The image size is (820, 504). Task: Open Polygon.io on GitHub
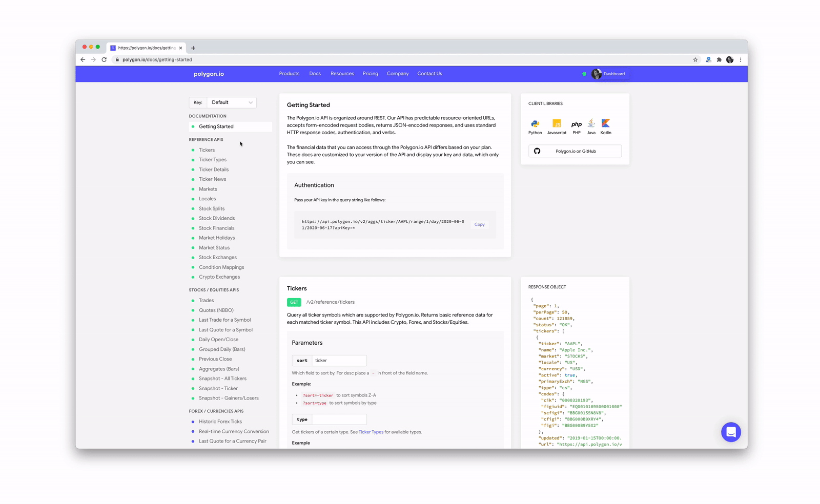[x=575, y=151]
